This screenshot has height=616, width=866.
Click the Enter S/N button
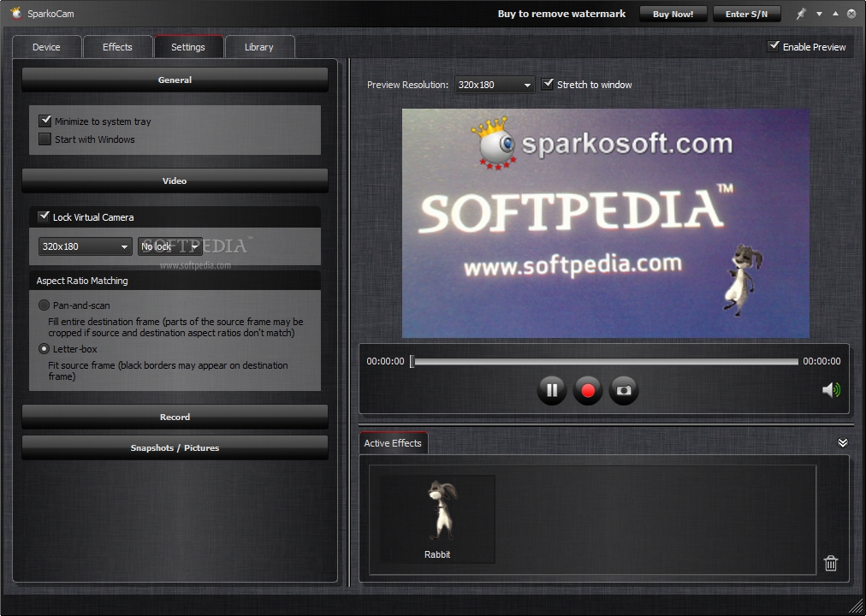pyautogui.click(x=747, y=14)
